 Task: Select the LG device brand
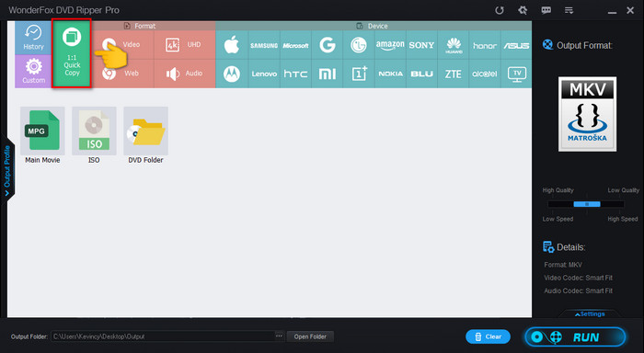point(359,45)
